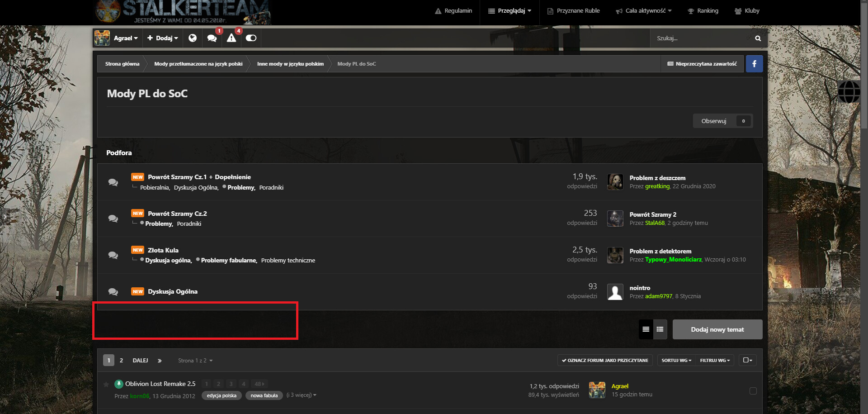The height and width of the screenshot is (414, 868).
Task: Switch to the compact list view icon
Action: pyautogui.click(x=646, y=329)
